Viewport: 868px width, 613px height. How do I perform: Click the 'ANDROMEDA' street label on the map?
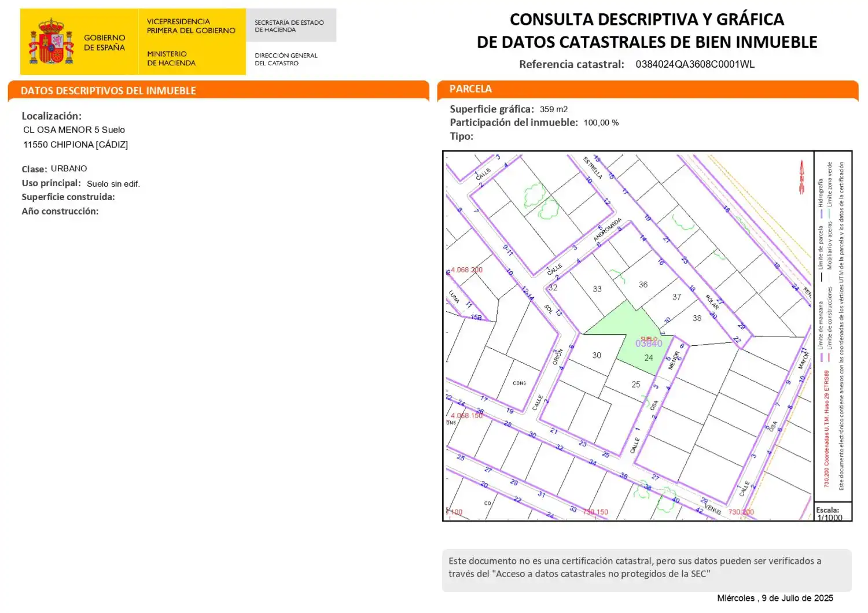click(608, 230)
